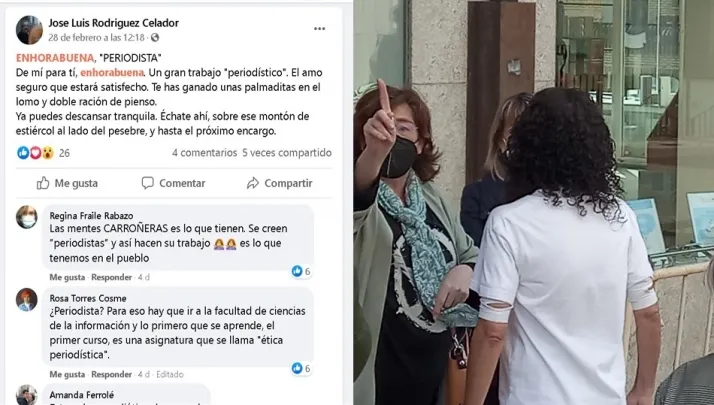Click the Editado label on Rosa's comment
The image size is (714, 405).
[170, 374]
